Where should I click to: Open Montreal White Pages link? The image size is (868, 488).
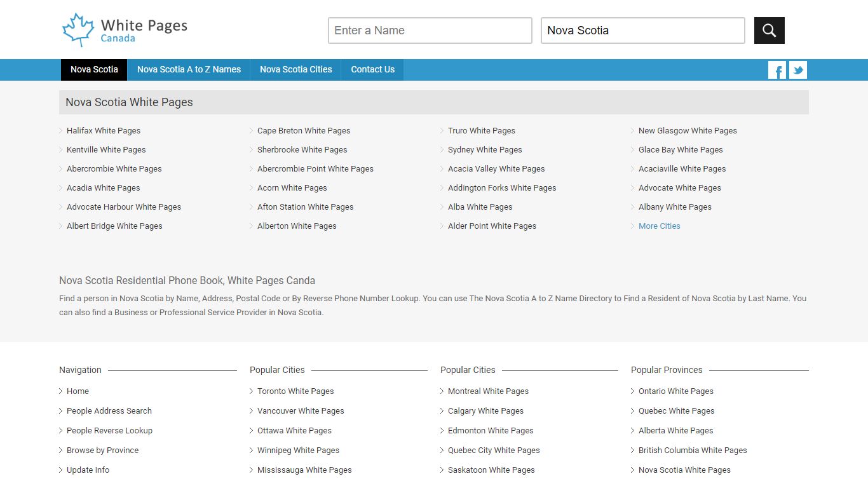point(488,391)
